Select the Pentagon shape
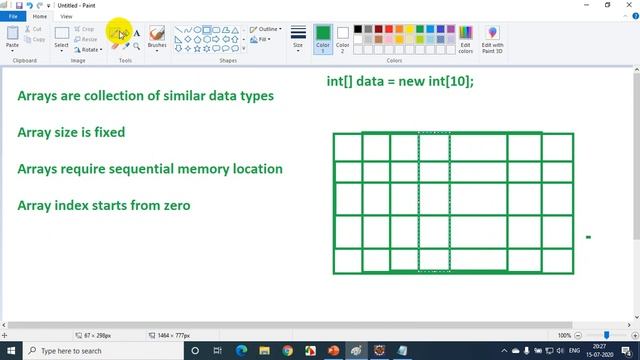 pyautogui.click(x=197, y=40)
